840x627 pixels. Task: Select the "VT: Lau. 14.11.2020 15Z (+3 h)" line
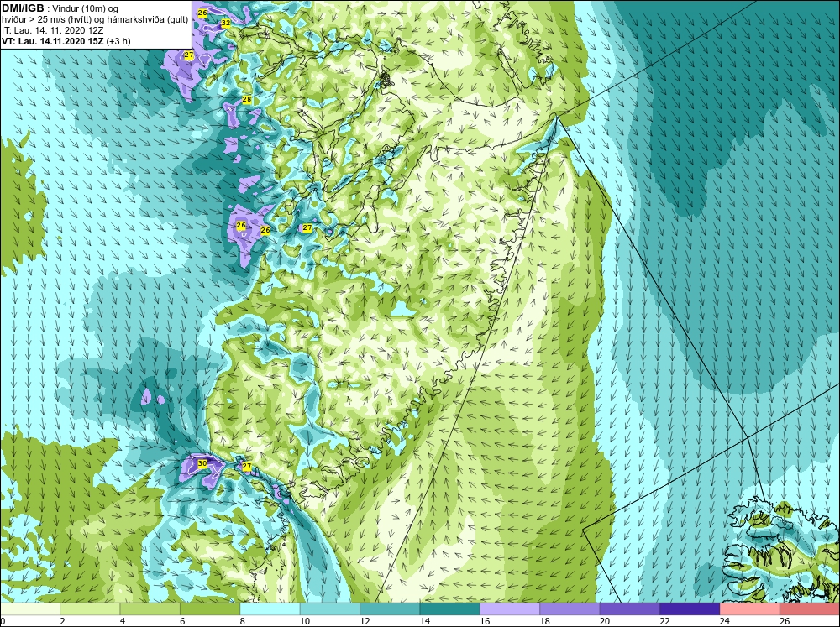pyautogui.click(x=66, y=40)
